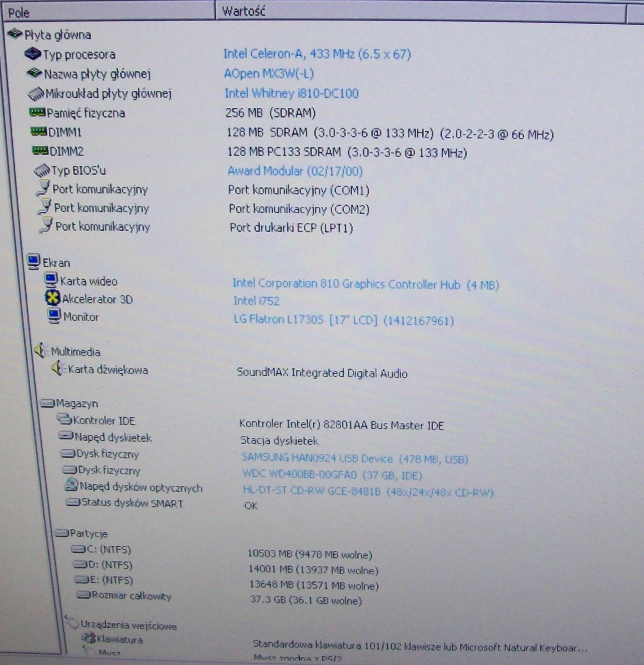Click "13648 MB (13571 MB wolne)"

click(x=314, y=585)
